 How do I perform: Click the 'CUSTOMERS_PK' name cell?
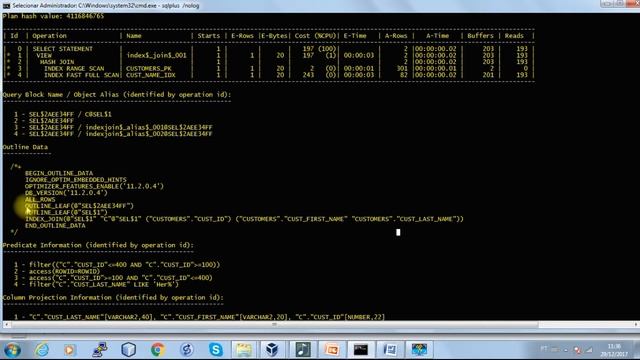click(149, 69)
